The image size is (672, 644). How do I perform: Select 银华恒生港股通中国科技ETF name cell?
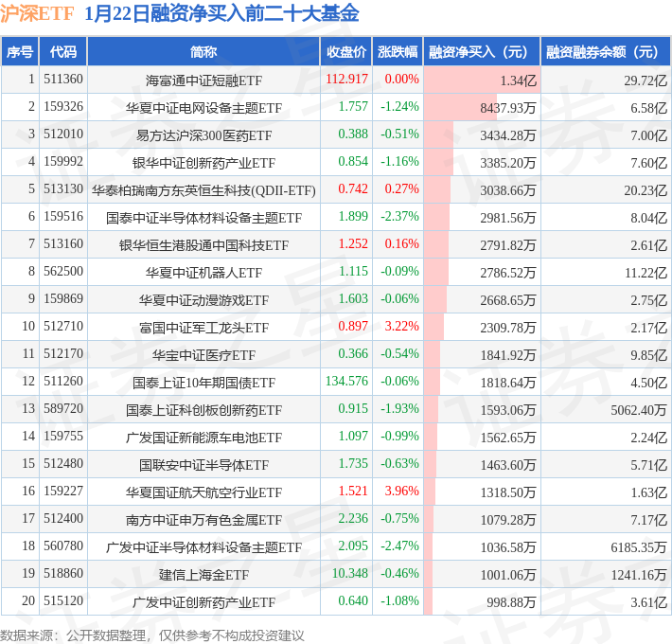(203, 245)
